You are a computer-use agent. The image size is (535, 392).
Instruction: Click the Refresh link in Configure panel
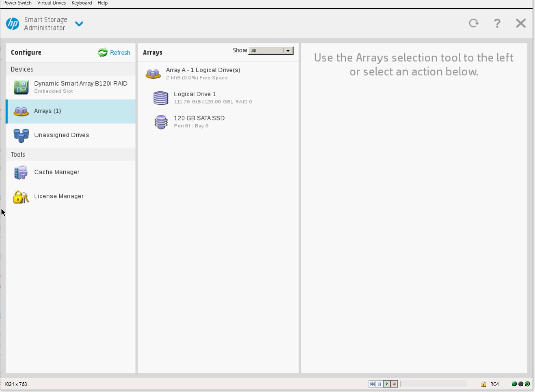120,53
